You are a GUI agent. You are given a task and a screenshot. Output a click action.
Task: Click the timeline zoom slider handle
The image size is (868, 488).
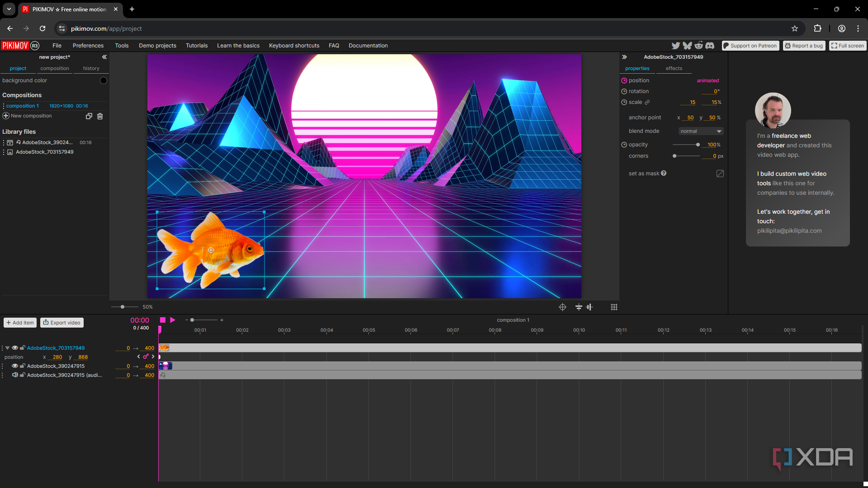tap(192, 320)
